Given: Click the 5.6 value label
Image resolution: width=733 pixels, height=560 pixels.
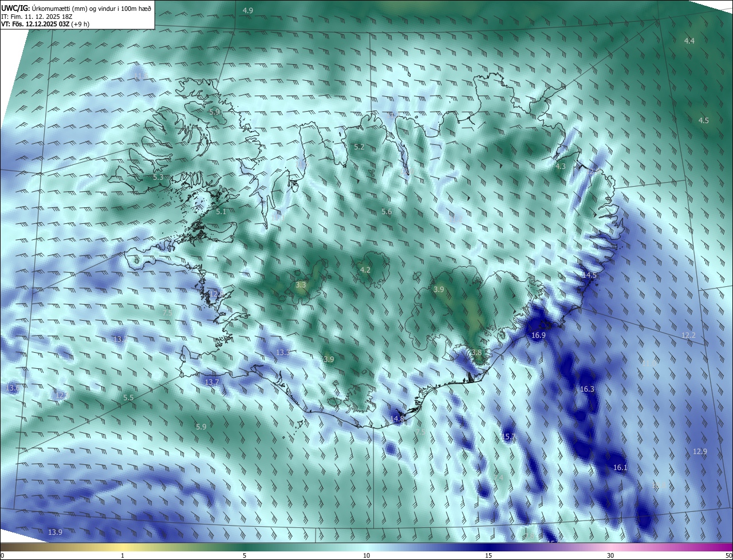Looking at the screenshot, I should pyautogui.click(x=387, y=212).
